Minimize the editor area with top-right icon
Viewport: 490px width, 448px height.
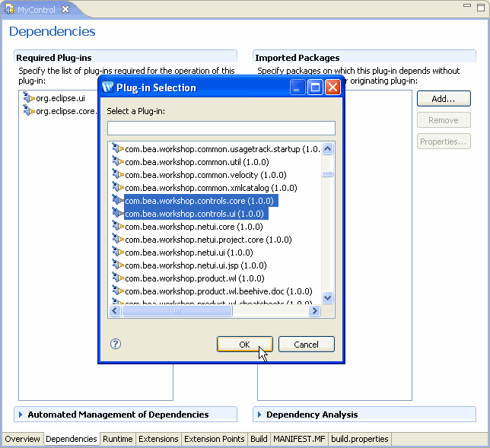467,5
